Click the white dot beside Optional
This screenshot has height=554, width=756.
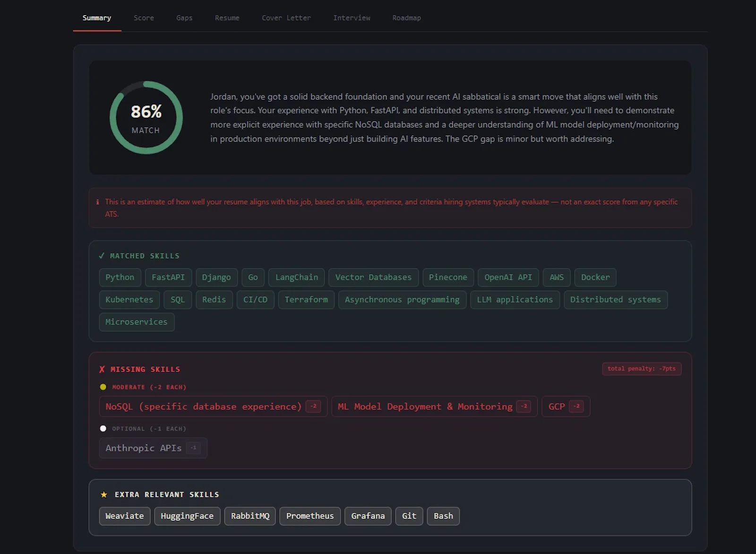click(x=103, y=429)
